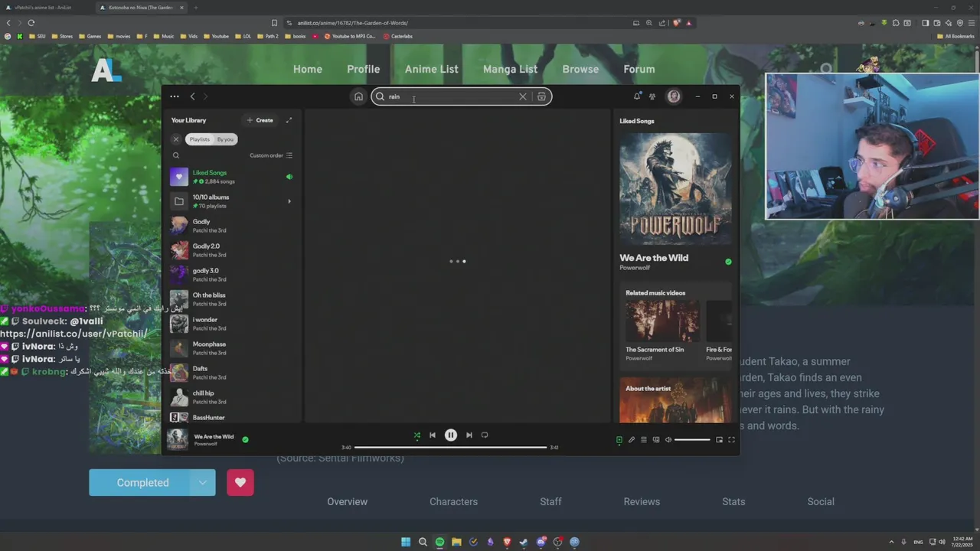Search within Your Library magnifier
This screenshot has width=980, height=551.
pyautogui.click(x=176, y=155)
